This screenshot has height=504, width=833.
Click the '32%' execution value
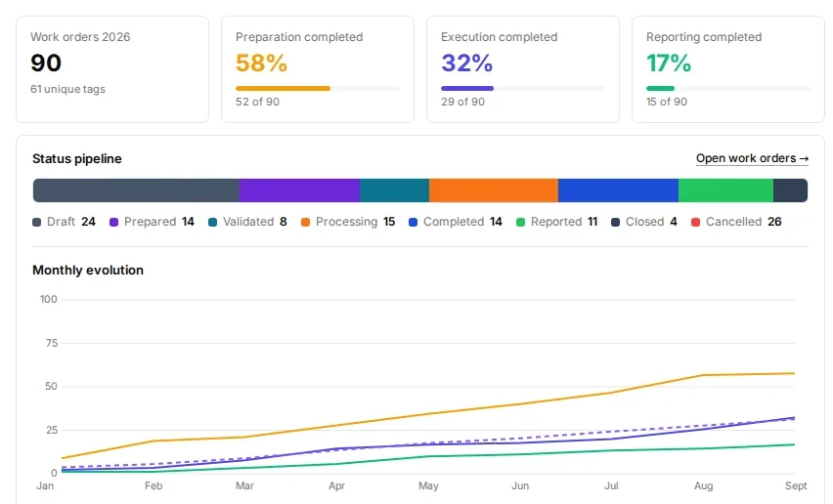point(467,63)
